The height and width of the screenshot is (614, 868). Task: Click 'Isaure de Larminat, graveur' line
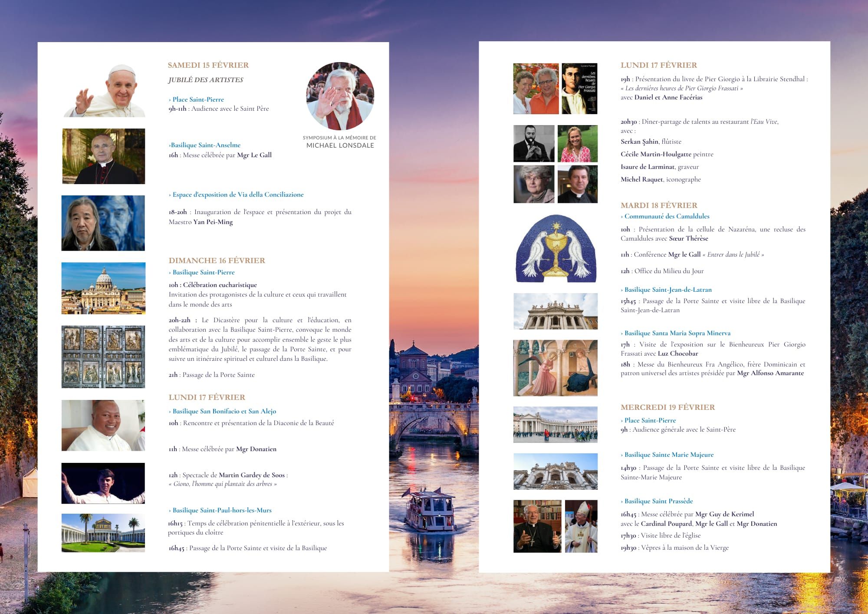point(660,167)
